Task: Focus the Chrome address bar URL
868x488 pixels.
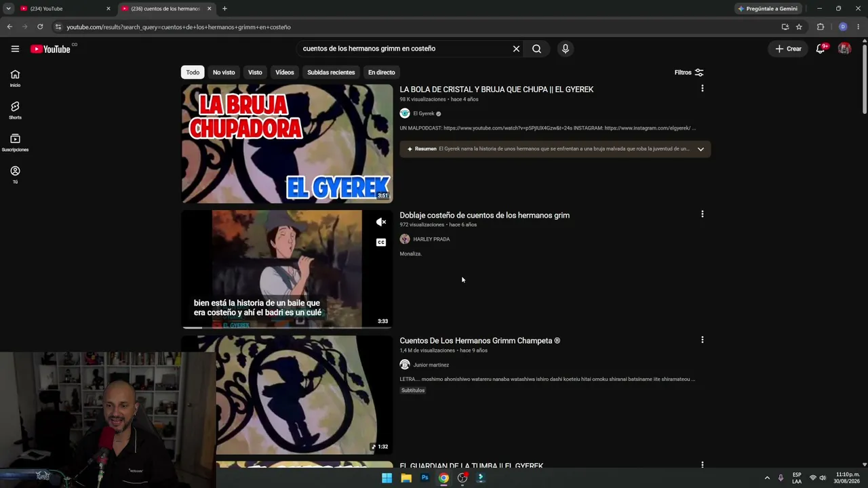Action: [x=178, y=27]
